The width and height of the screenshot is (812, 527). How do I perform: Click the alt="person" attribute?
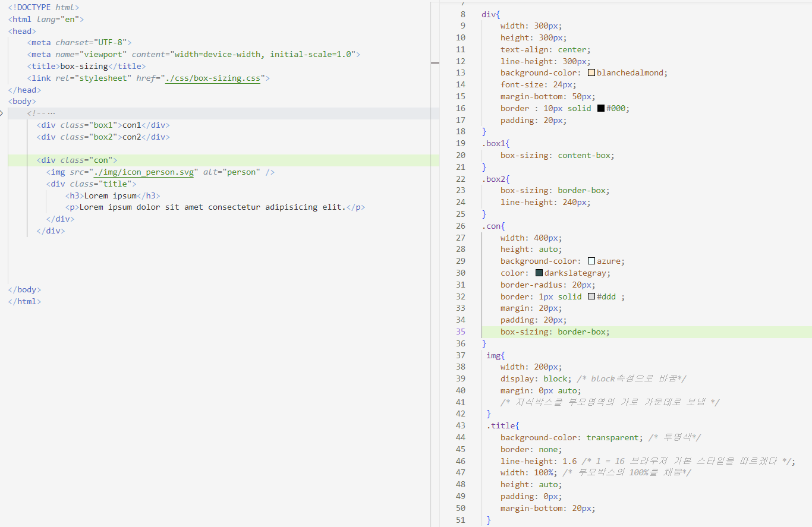[232, 172]
